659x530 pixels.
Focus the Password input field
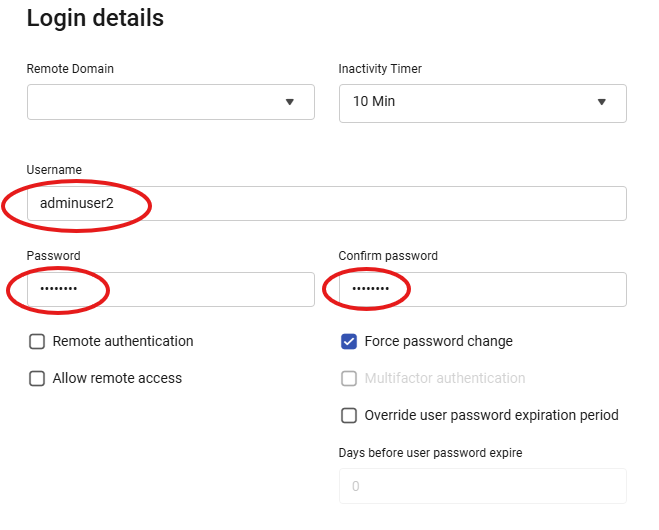tap(170, 289)
